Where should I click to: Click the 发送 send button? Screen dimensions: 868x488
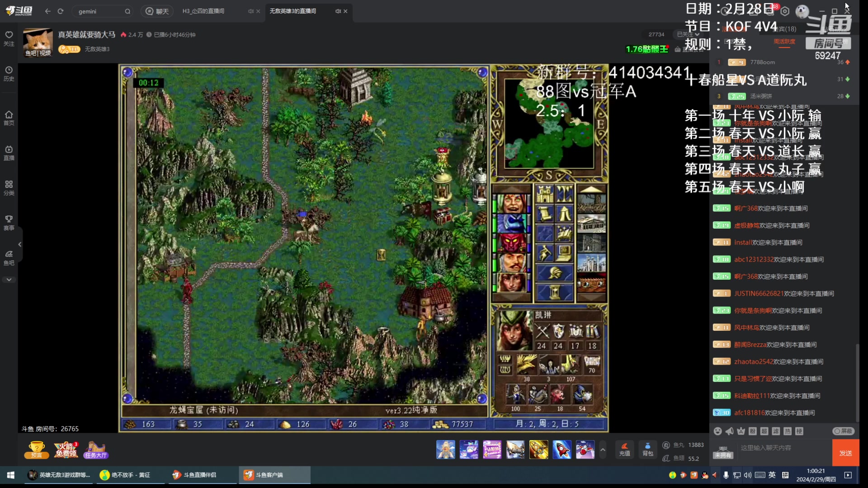(845, 453)
